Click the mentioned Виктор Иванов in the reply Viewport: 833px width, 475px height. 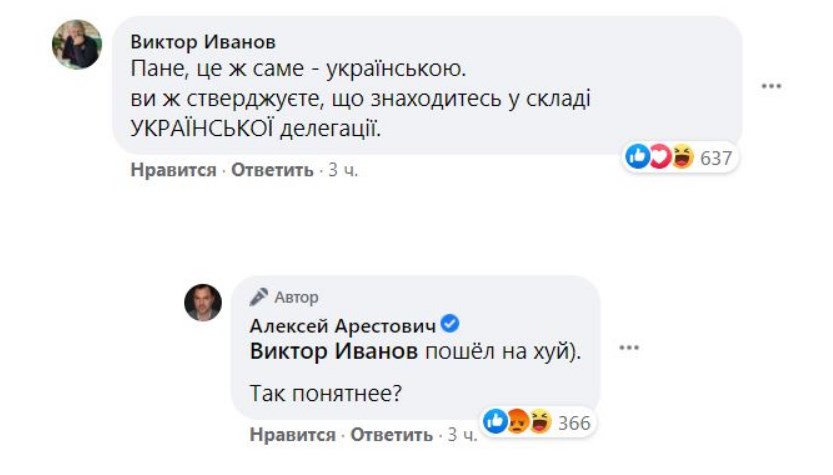(x=333, y=351)
